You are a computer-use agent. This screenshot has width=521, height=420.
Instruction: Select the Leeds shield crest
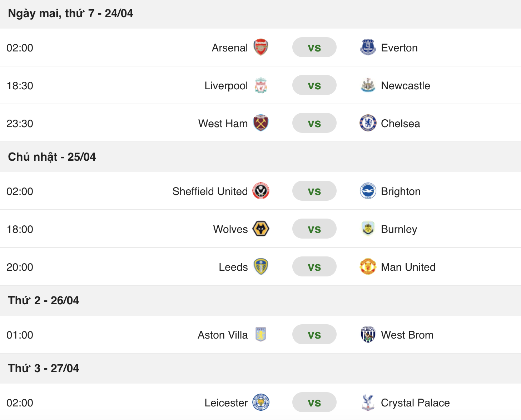(x=261, y=267)
